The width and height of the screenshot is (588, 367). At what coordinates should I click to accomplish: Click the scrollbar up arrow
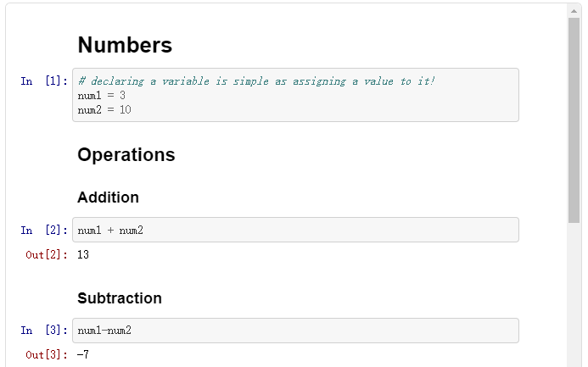click(574, 10)
